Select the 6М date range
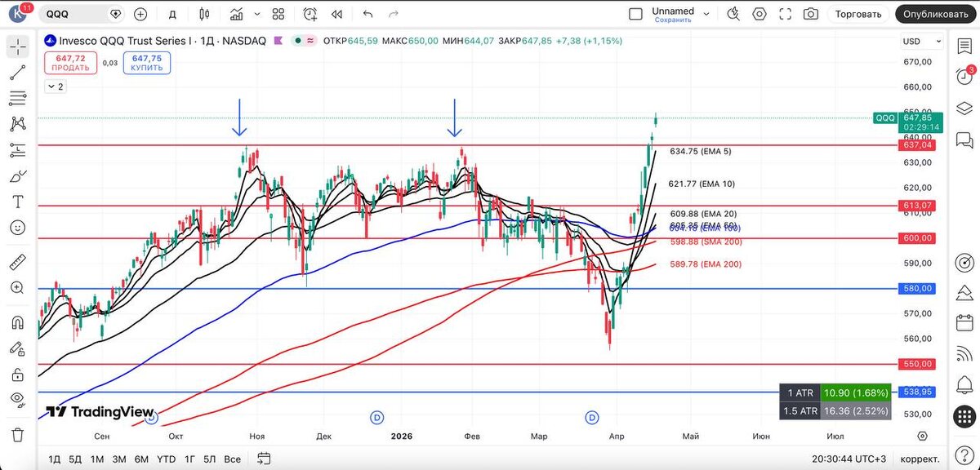This screenshot has width=980, height=470. click(x=141, y=459)
